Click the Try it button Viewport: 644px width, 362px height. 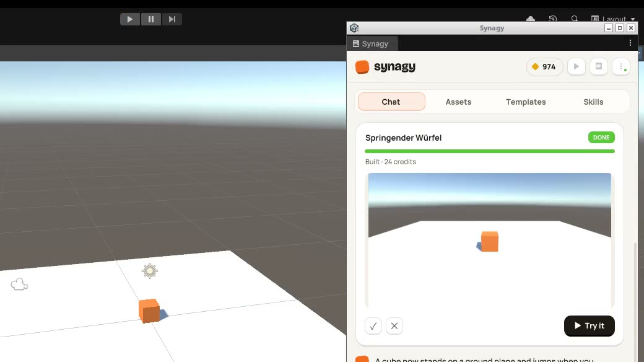590,326
